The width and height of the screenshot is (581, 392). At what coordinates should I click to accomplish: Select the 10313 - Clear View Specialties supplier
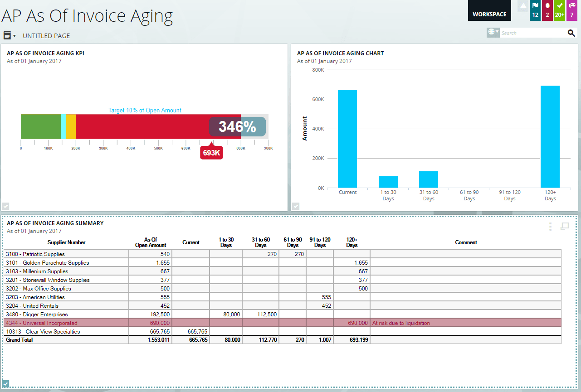43,332
